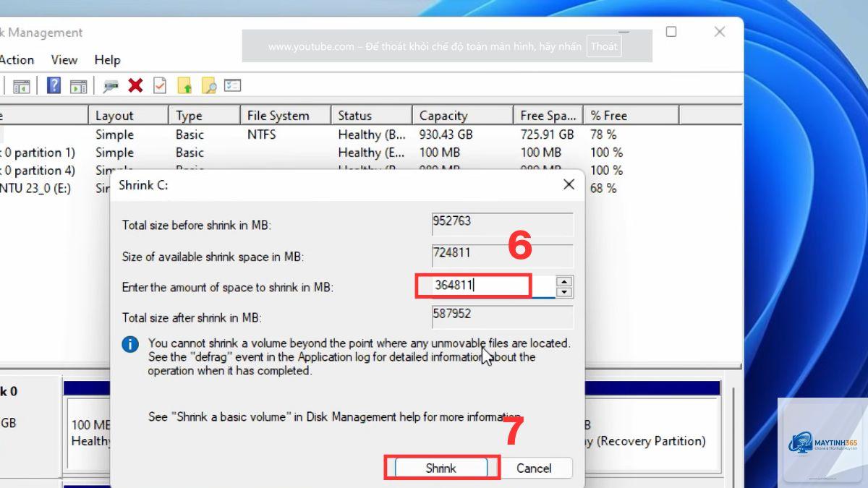
Task: Open the Action menu
Action: pyautogui.click(x=17, y=60)
